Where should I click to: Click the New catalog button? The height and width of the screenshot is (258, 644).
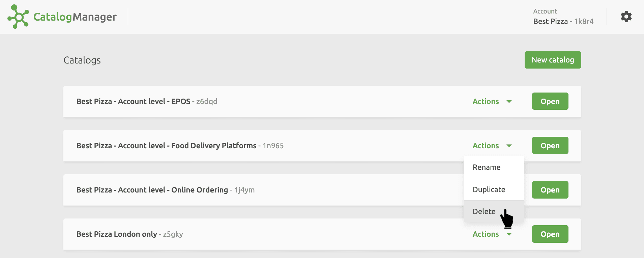click(553, 60)
